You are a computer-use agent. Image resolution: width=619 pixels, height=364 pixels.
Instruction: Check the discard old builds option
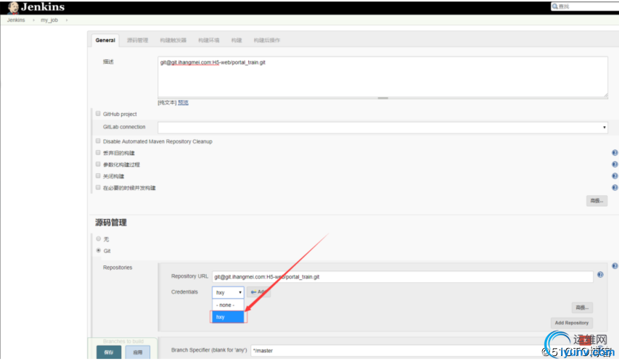click(98, 152)
